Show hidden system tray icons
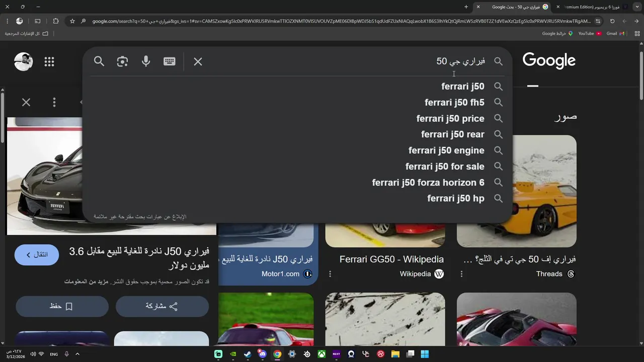This screenshot has width=644, height=362. coord(77,354)
